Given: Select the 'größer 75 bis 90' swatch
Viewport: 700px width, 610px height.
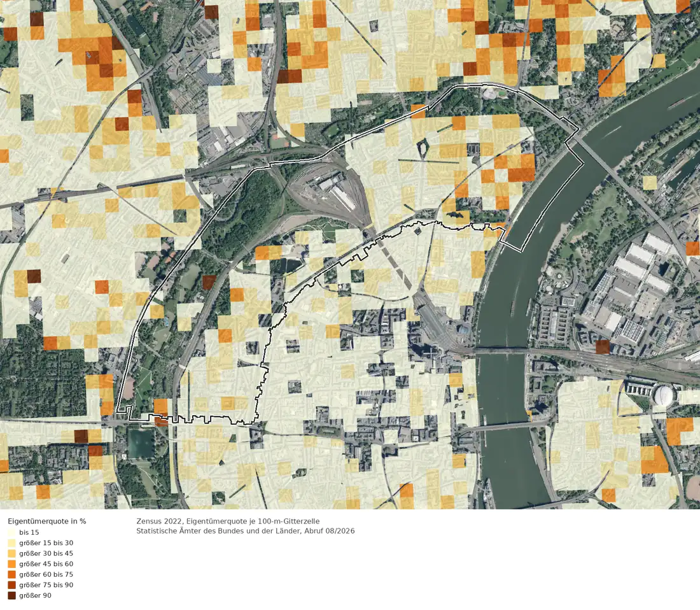Looking at the screenshot, I should point(11,585).
